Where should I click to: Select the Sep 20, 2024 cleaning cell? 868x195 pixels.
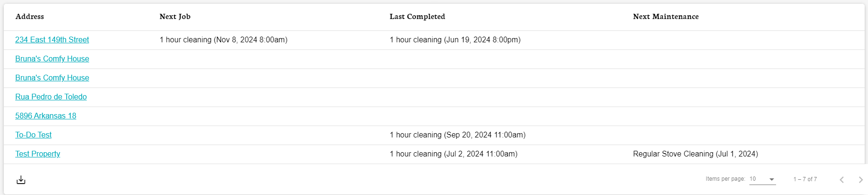(x=457, y=135)
